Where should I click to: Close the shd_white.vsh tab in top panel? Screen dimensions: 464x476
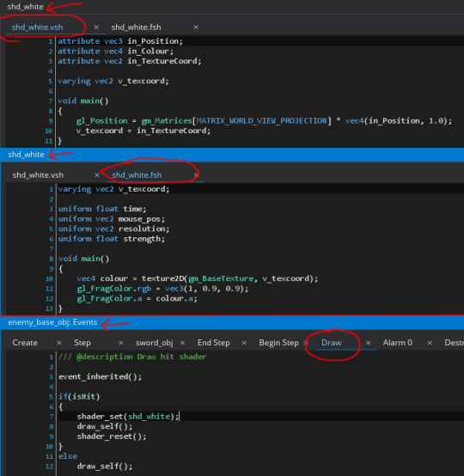96,27
